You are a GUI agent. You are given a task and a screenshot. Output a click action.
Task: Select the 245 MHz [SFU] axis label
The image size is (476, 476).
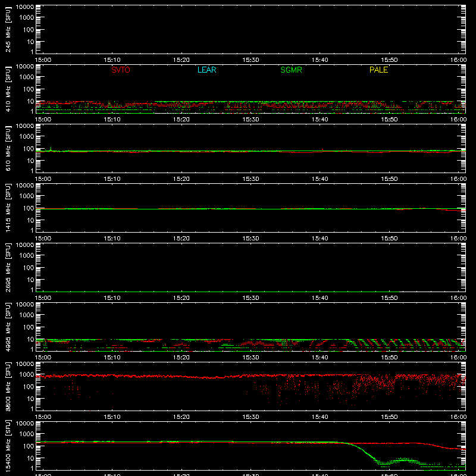(8, 29)
